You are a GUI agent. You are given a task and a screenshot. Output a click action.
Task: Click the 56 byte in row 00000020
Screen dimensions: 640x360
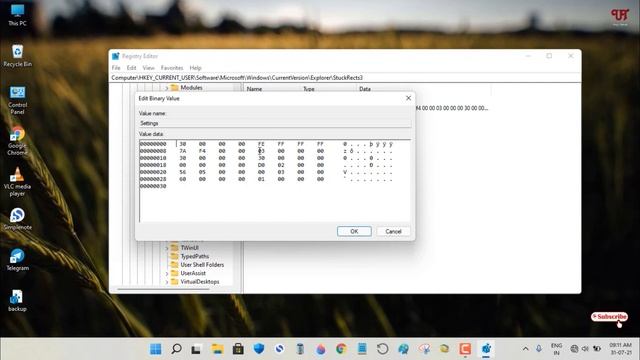coord(182,172)
